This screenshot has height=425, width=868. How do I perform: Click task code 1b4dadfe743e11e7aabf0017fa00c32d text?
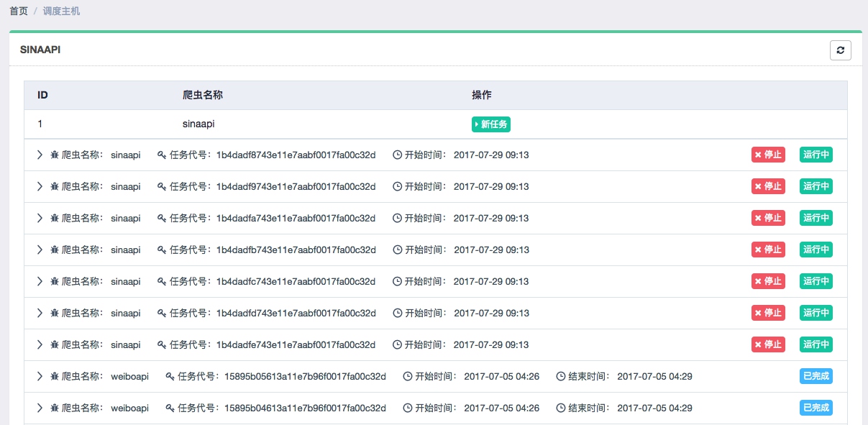tap(296, 344)
